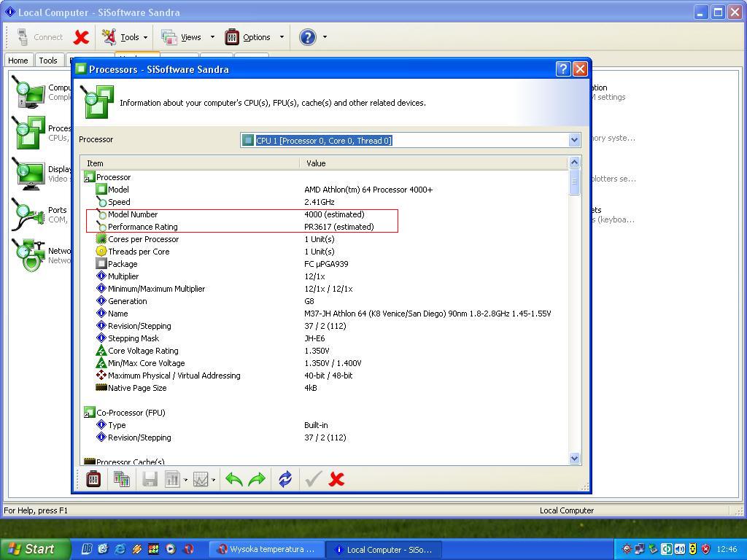Select the Stepping Mask row
Image resolution: width=747 pixels, height=560 pixels.
324,338
